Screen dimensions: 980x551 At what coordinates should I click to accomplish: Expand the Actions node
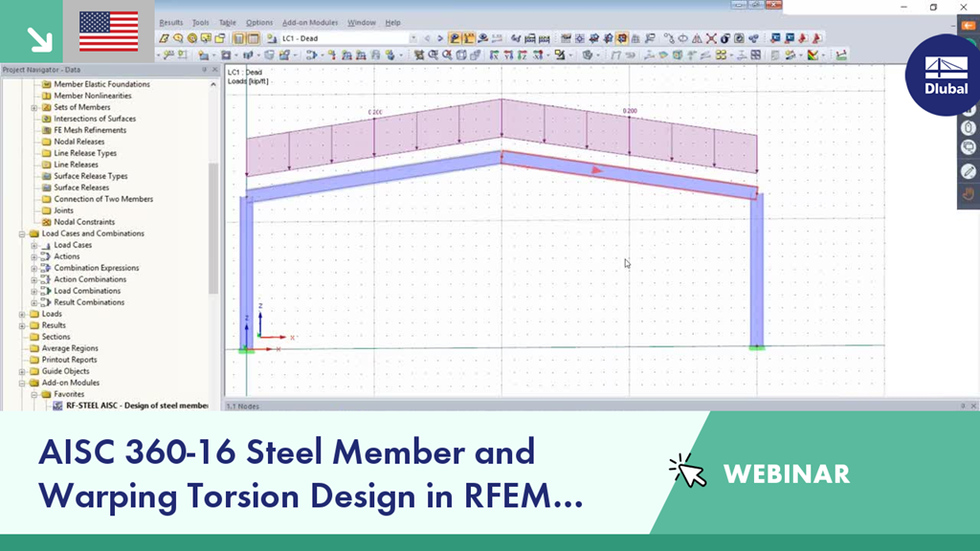[34, 256]
